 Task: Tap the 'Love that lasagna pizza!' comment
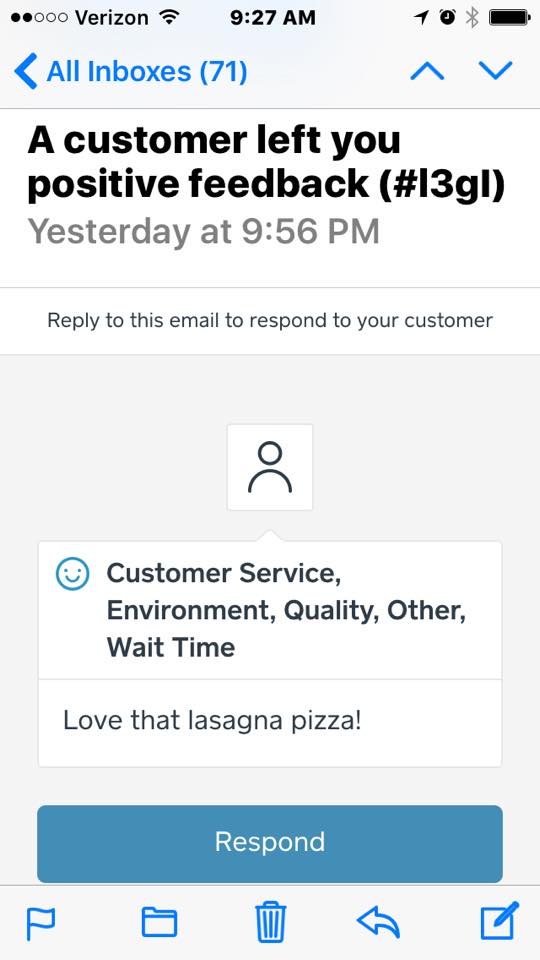[212, 720]
